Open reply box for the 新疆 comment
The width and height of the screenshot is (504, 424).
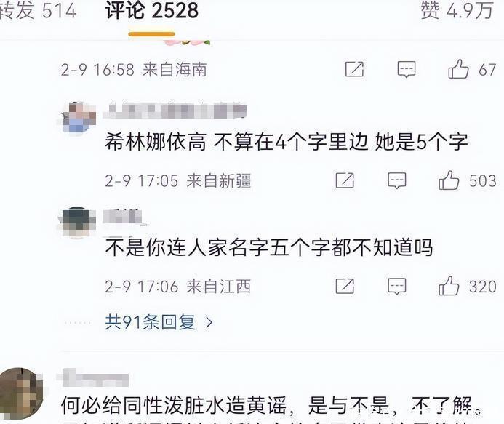[x=397, y=180]
